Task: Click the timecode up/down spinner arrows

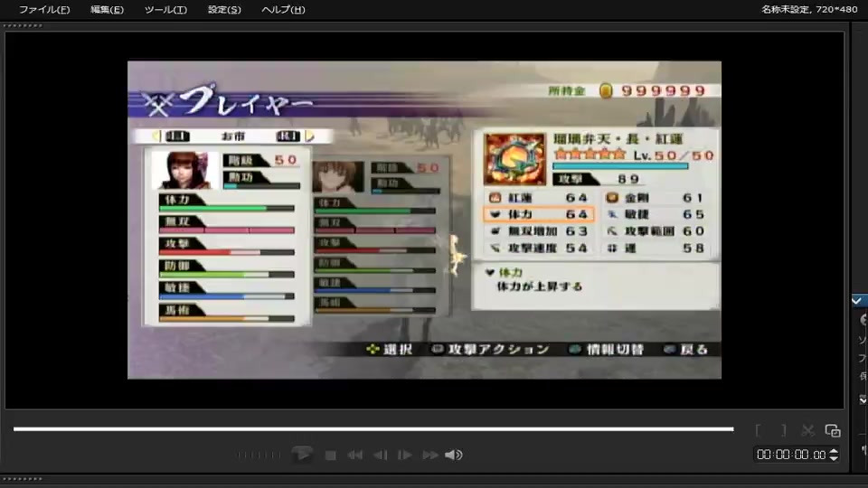Action: (x=834, y=455)
